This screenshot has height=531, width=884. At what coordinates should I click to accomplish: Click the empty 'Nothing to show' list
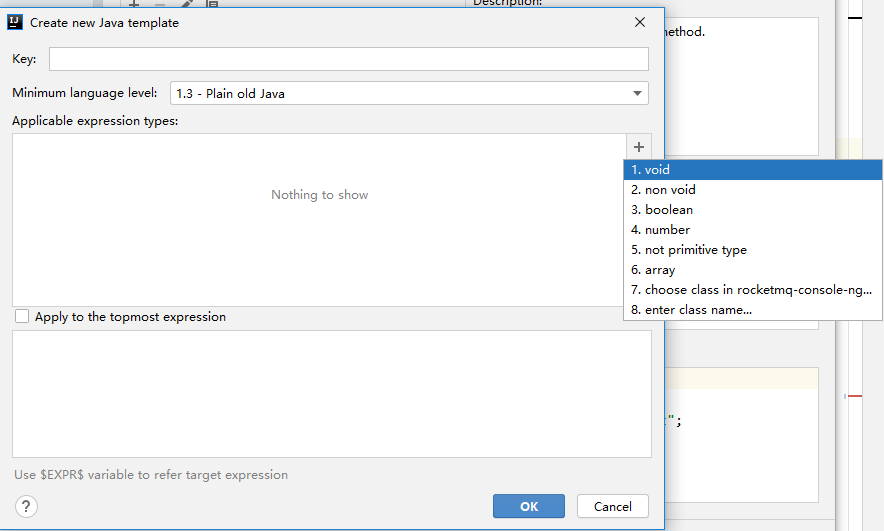pyautogui.click(x=319, y=220)
